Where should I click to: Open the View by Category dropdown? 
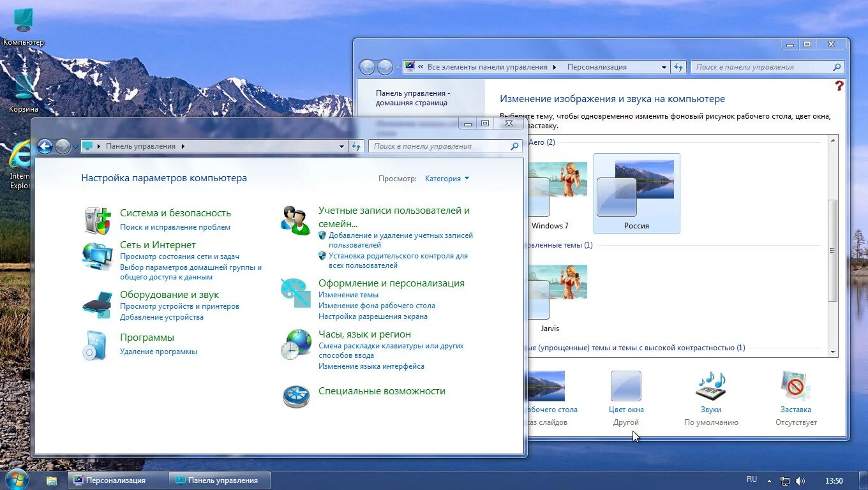click(x=447, y=179)
